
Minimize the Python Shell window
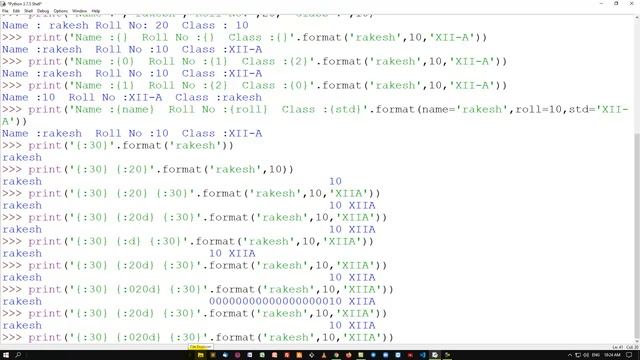(x=601, y=3)
